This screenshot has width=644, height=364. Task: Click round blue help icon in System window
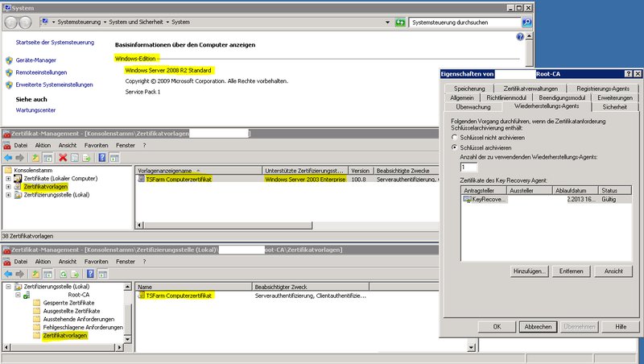(x=520, y=37)
